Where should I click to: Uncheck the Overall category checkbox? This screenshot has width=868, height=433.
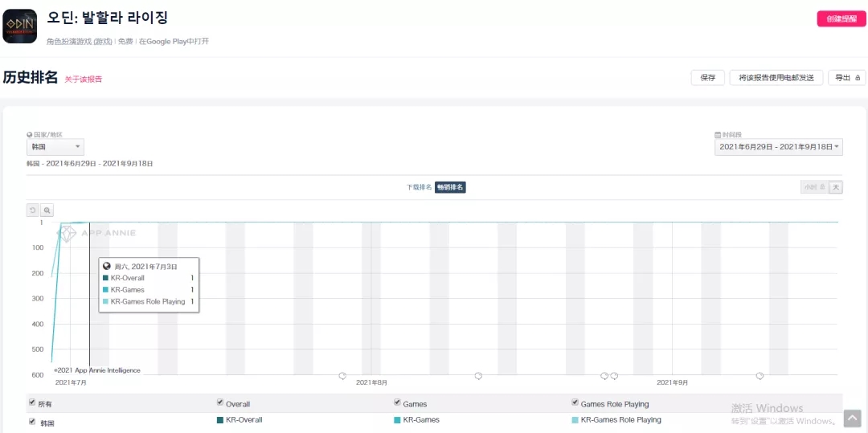coord(220,402)
